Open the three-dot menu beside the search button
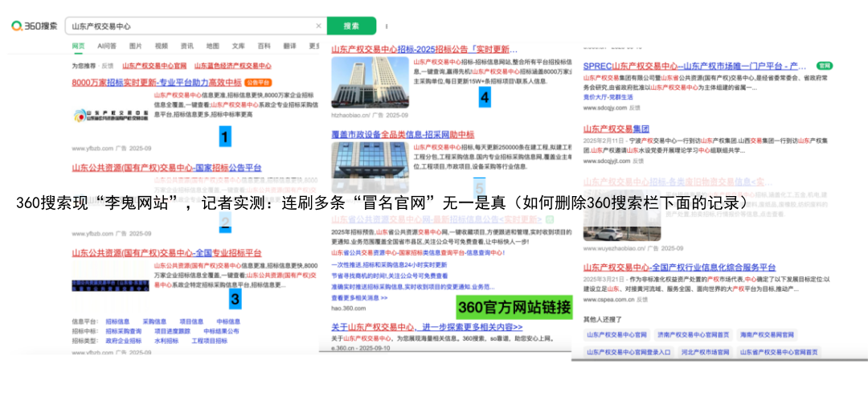Viewport: 868px width, 405px height. coord(387,26)
